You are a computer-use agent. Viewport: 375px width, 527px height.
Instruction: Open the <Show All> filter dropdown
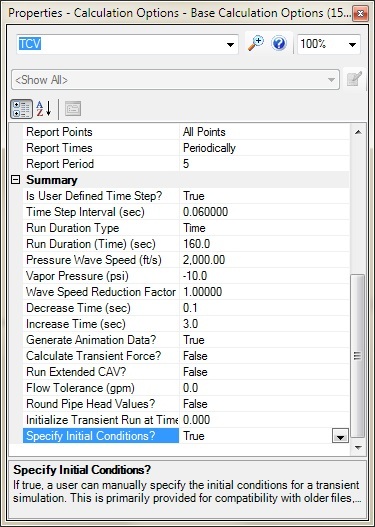[x=331, y=80]
